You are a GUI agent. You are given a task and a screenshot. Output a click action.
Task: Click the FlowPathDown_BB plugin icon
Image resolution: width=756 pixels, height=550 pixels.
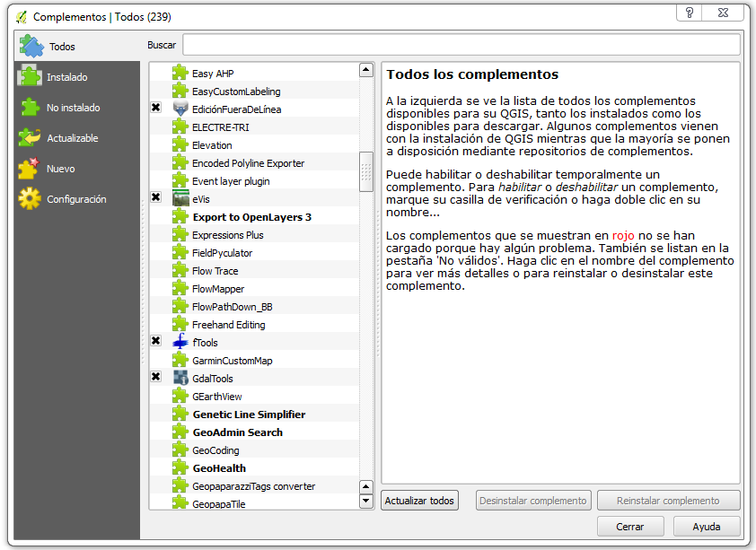[x=180, y=306]
